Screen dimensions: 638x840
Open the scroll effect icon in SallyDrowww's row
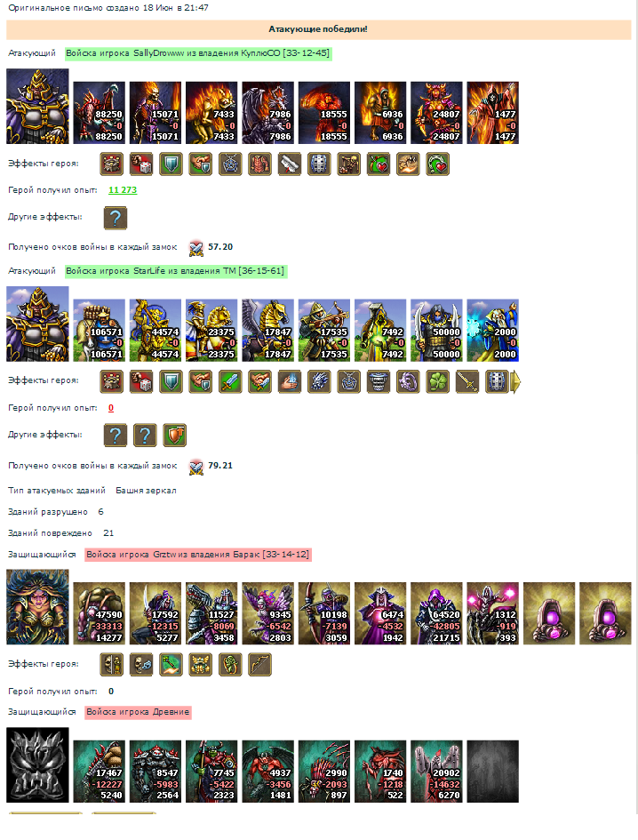[290, 164]
